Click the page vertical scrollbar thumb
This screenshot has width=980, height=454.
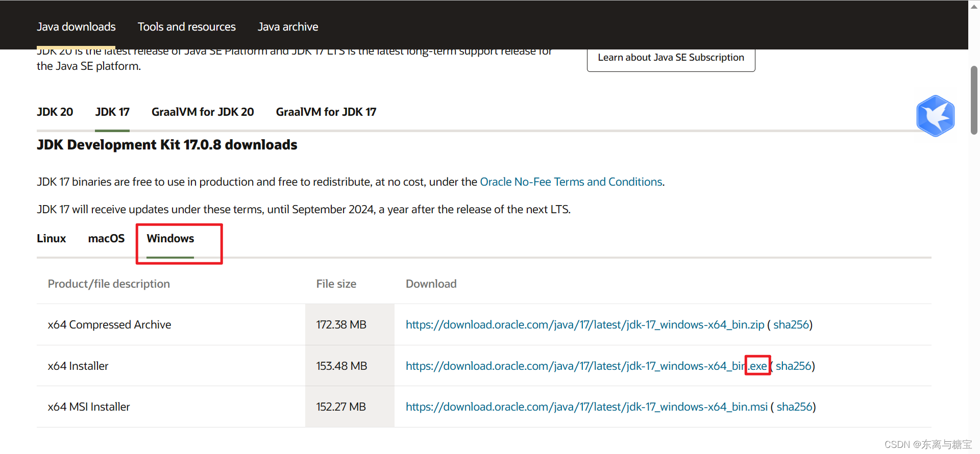[x=974, y=100]
